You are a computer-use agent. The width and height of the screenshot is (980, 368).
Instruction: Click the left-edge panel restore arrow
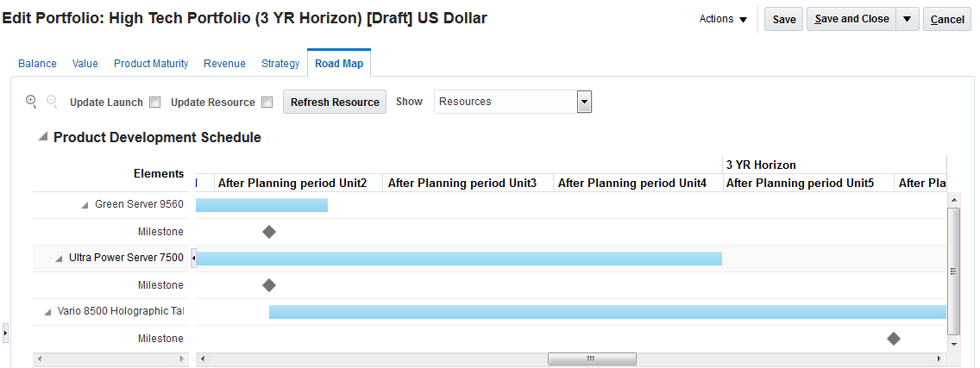[x=5, y=332]
